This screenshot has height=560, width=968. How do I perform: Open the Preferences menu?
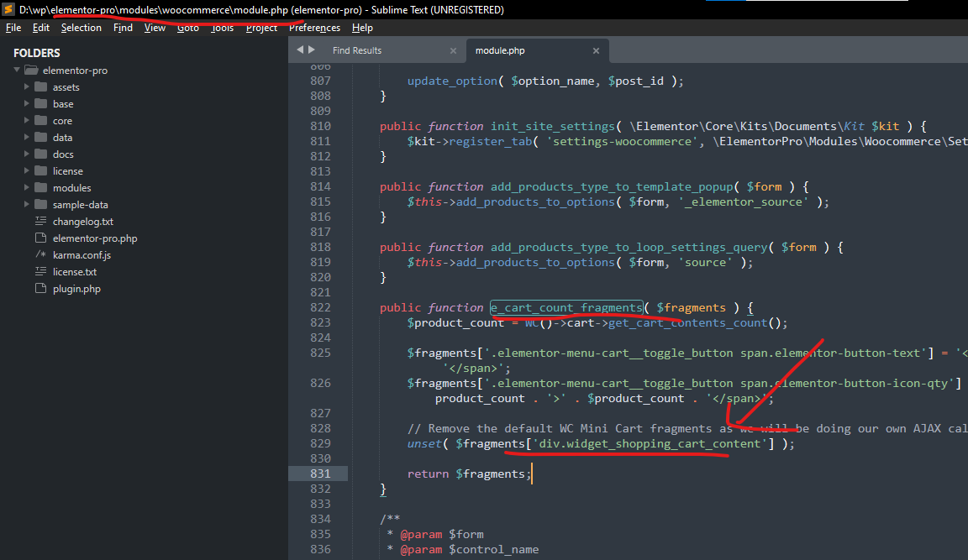click(x=314, y=28)
